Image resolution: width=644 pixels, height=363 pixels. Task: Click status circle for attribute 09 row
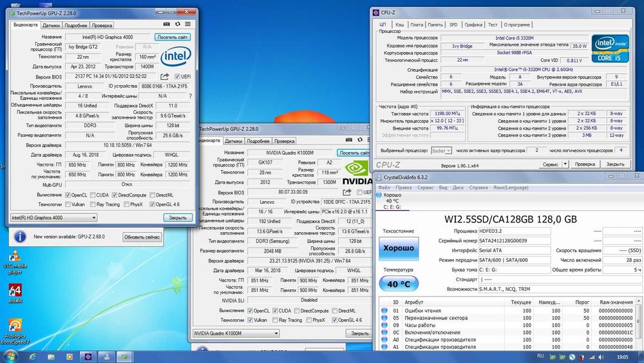click(x=384, y=325)
